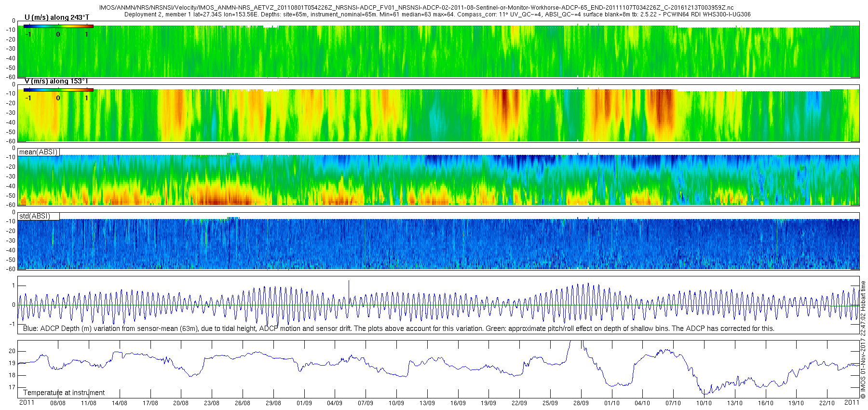Viewport: 868px width, 410px height.
Task: Click the '-30' depth tick of the V panel
Action: (x=11, y=113)
